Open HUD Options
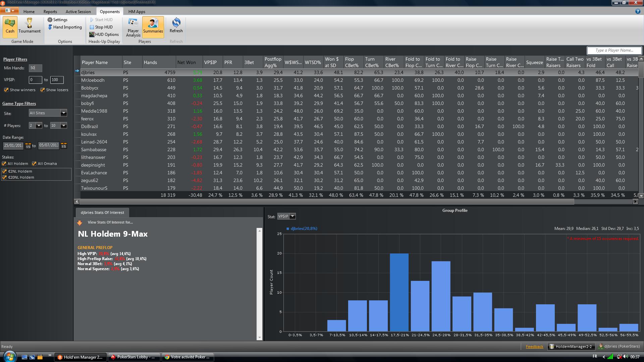The width and height of the screenshot is (644, 362). 104,35
